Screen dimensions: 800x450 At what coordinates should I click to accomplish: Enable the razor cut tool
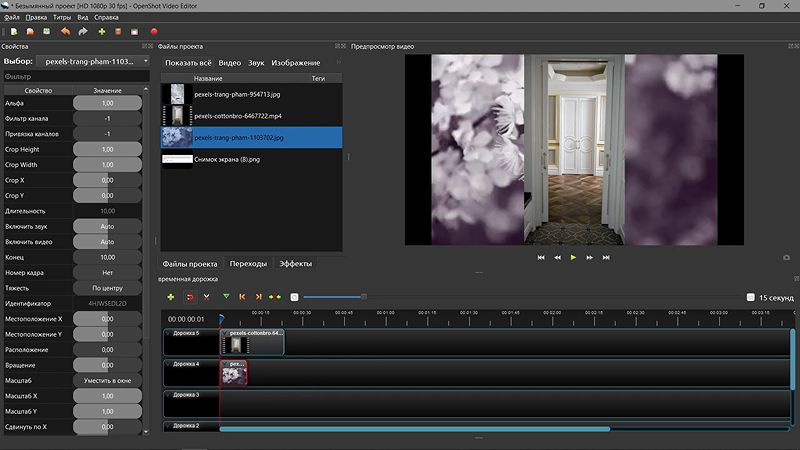pos(206,297)
